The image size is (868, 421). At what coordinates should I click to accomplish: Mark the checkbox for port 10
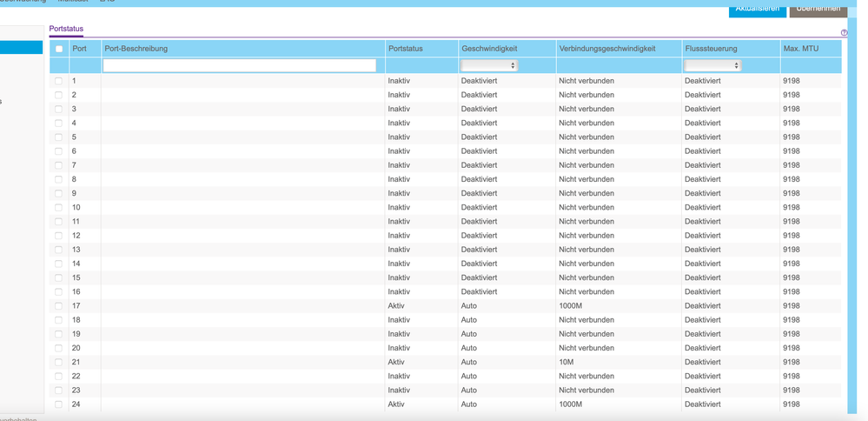point(59,208)
